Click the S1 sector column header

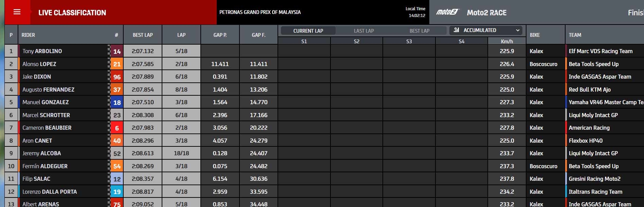304,41
